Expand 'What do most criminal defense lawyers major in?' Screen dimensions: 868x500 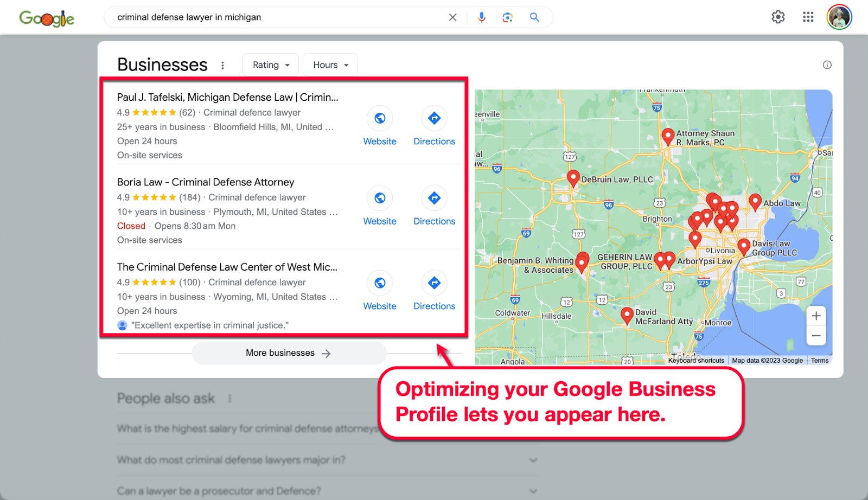tap(329, 460)
